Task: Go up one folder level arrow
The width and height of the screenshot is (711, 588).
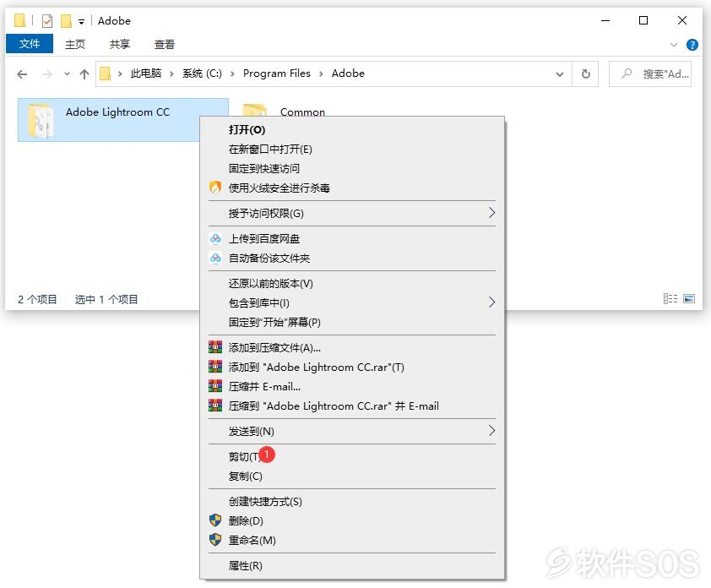Action: (x=84, y=74)
